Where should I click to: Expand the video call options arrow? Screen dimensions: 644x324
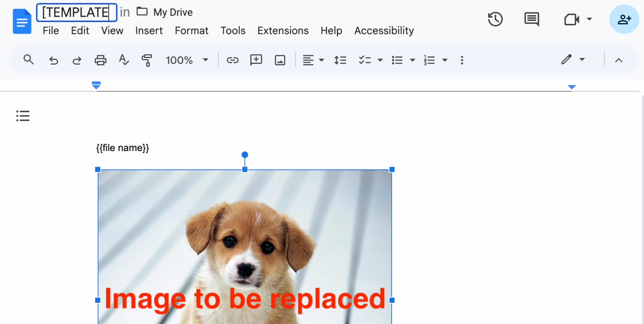click(x=589, y=19)
